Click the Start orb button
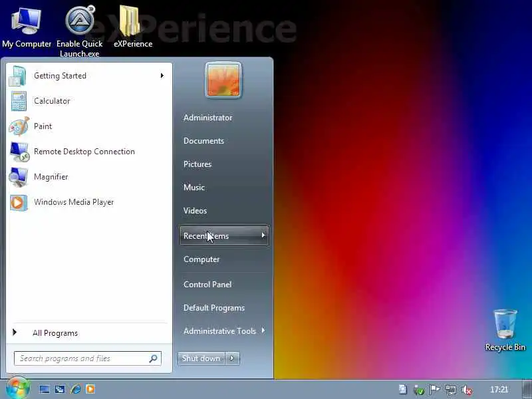The image size is (532, 399). click(17, 388)
